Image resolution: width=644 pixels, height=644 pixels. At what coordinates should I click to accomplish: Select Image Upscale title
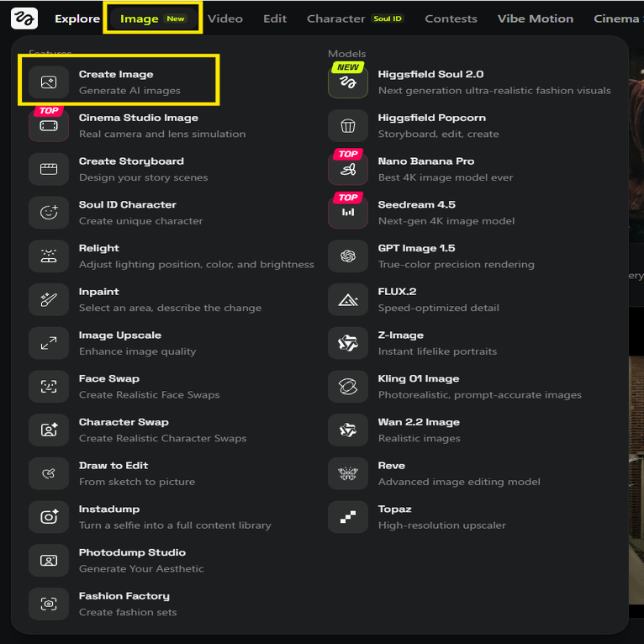(120, 335)
